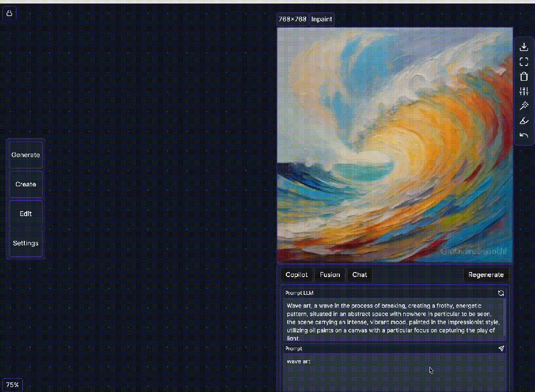
Task: Click the download image icon
Action: click(x=524, y=47)
